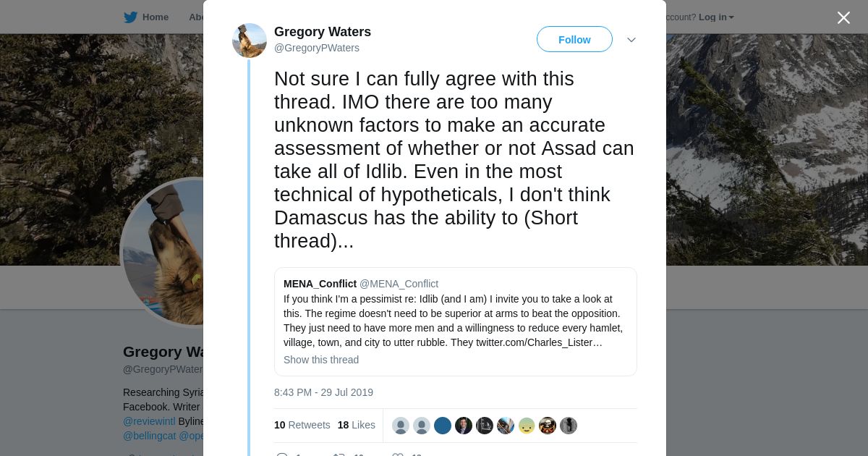The width and height of the screenshot is (868, 456).
Task: Close the tweet overlay with X
Action: (843, 18)
